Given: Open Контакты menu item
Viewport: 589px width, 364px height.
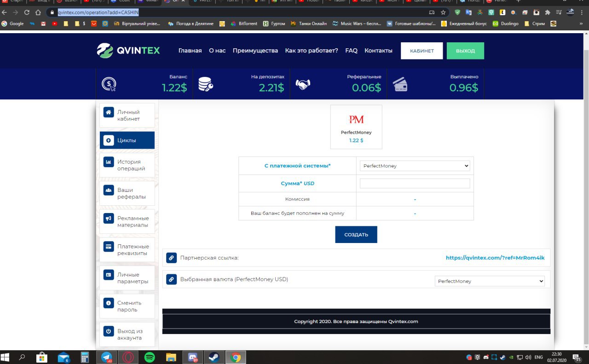Looking at the screenshot, I should click(x=378, y=51).
